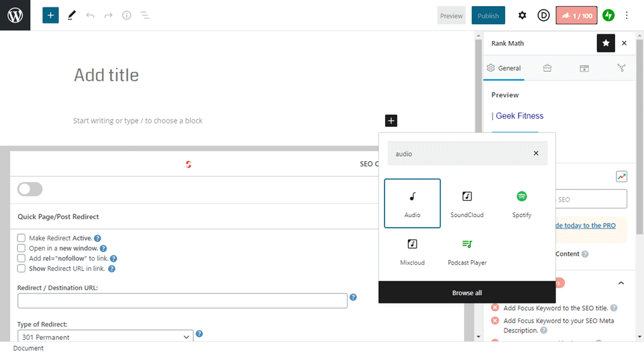The height and width of the screenshot is (354, 644).
Task: Click help icon beside Content label
Action: [585, 254]
